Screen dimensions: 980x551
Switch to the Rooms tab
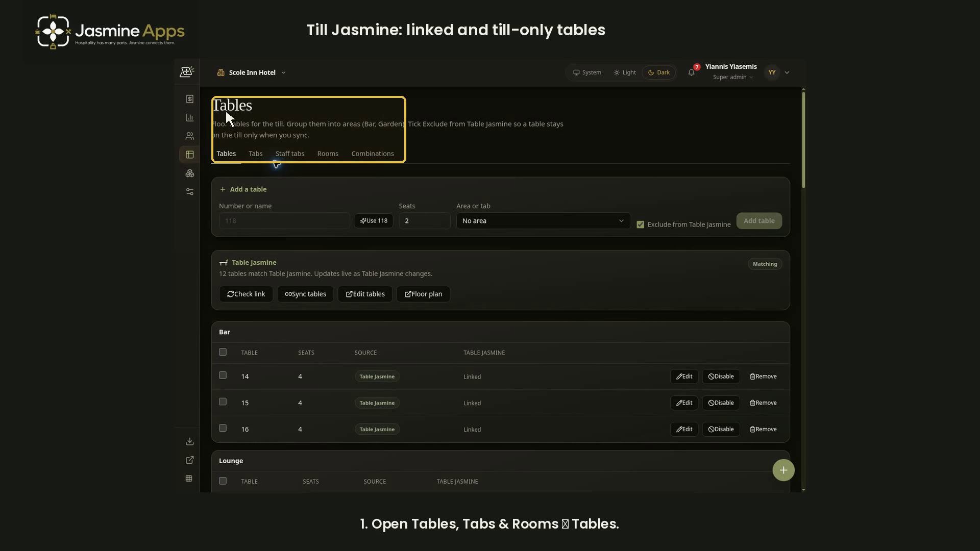coord(328,154)
